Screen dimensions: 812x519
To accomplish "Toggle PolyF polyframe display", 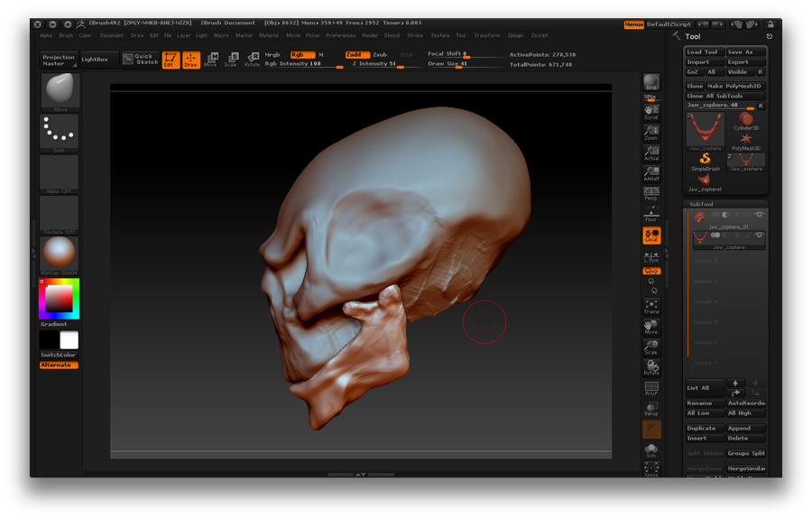I will point(651,388).
